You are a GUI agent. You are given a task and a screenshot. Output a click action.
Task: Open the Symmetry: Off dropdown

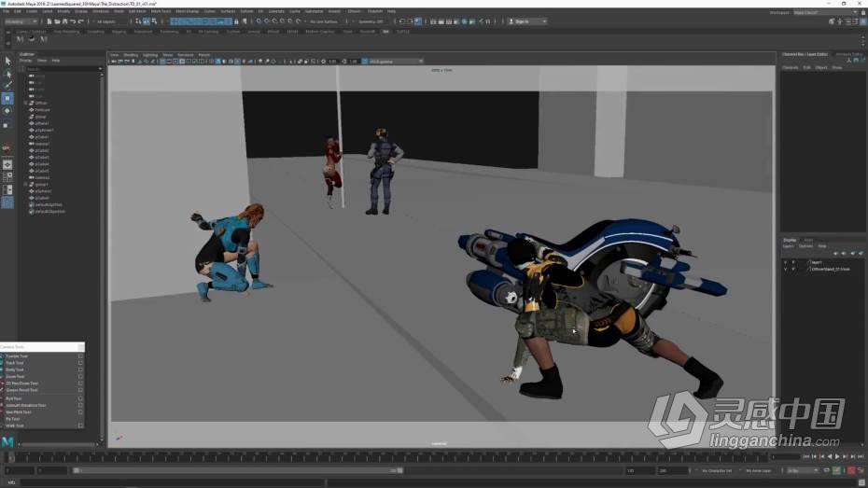[x=371, y=21]
